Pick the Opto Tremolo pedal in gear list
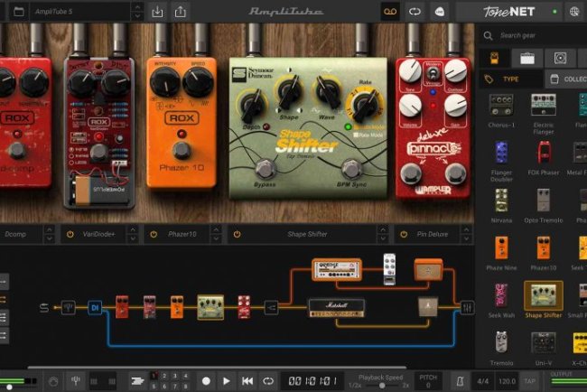 pos(543,205)
